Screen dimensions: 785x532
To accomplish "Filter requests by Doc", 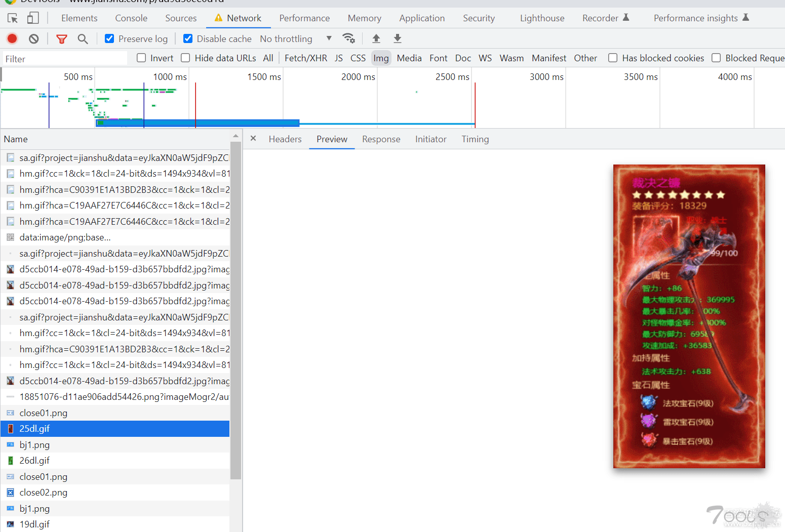I will [x=463, y=58].
